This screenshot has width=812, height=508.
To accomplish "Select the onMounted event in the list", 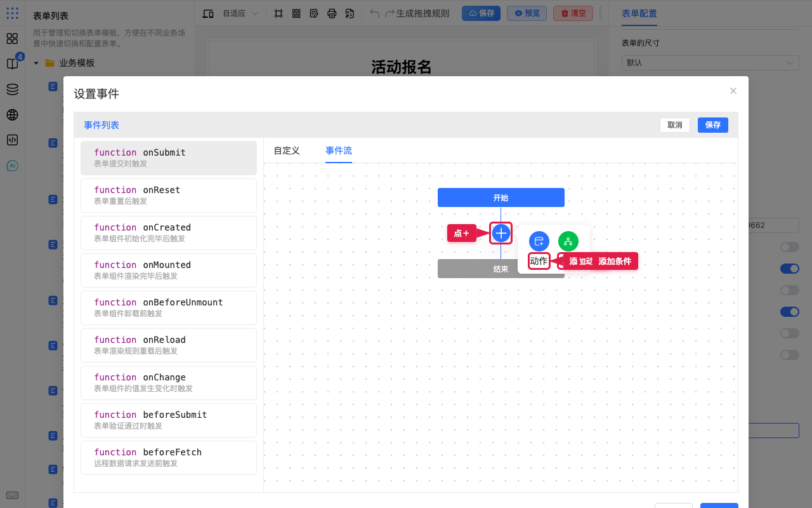I will pos(169,271).
